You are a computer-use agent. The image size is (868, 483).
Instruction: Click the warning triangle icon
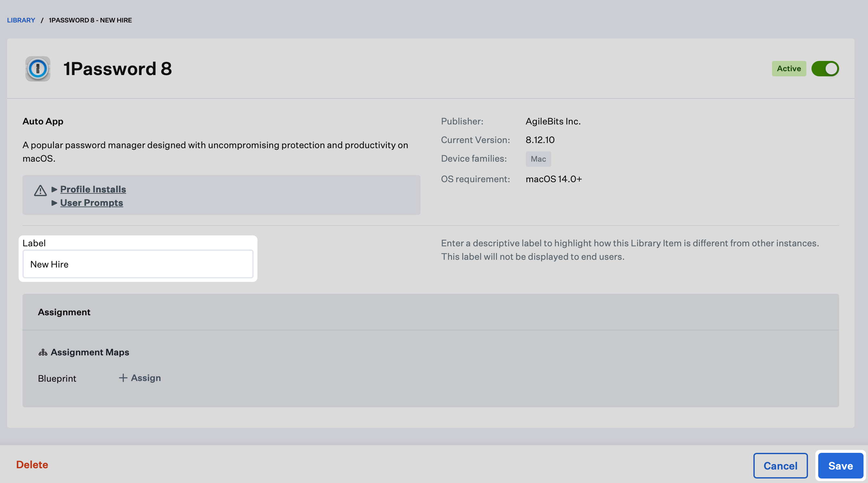pyautogui.click(x=40, y=191)
